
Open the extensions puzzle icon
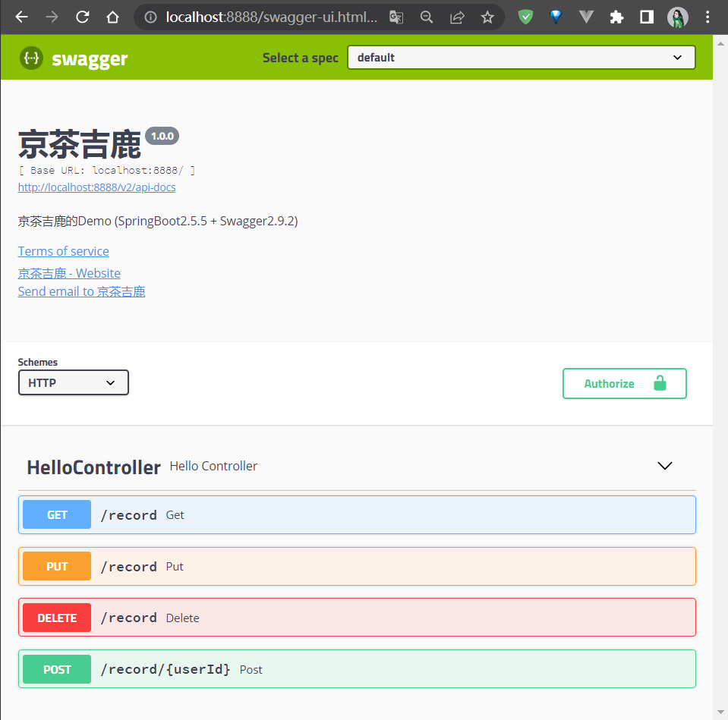coord(616,17)
